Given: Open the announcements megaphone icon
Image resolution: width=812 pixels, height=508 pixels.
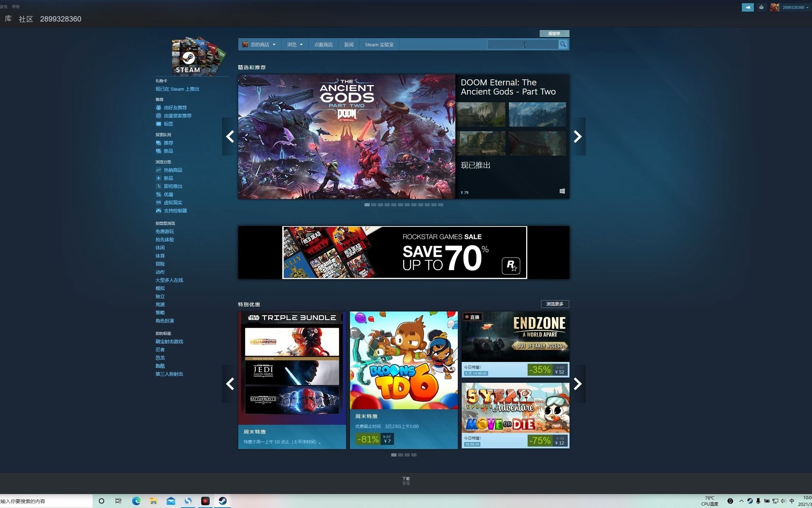Looking at the screenshot, I should (748, 7).
